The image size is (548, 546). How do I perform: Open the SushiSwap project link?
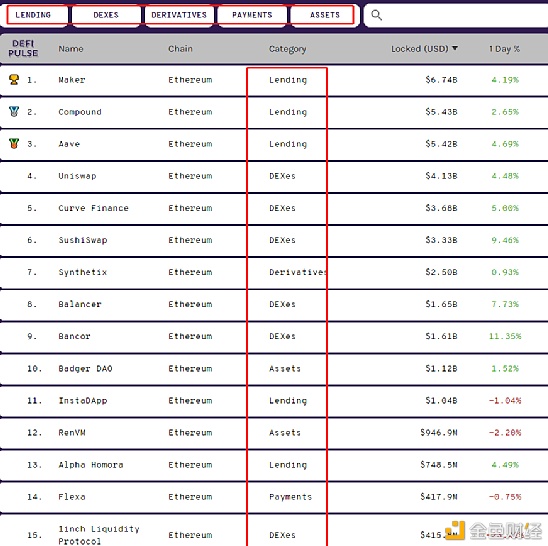[82, 240]
